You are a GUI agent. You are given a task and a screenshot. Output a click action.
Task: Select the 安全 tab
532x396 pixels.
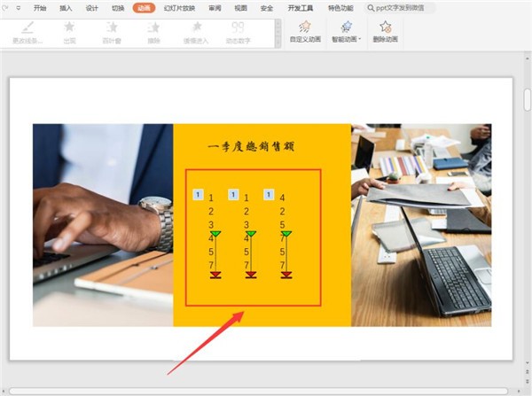(x=267, y=8)
